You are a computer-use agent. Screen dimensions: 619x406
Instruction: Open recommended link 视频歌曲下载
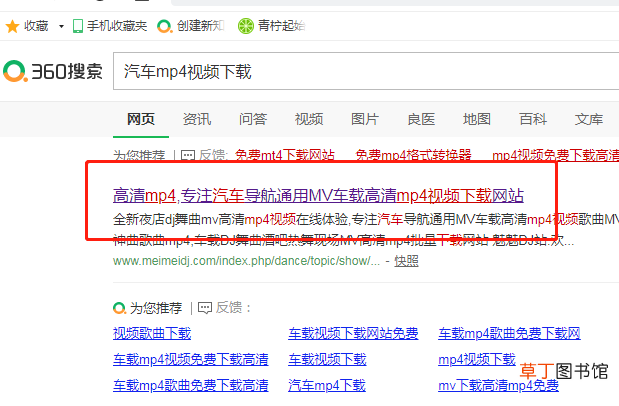(152, 333)
